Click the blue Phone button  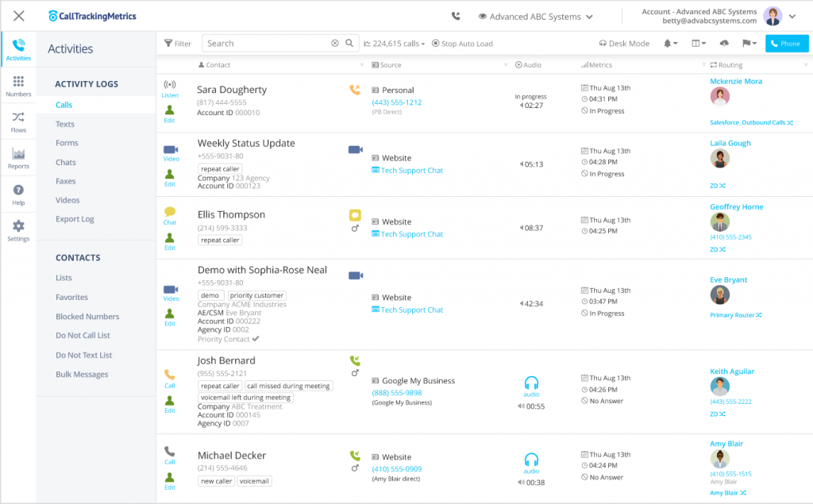pyautogui.click(x=786, y=44)
